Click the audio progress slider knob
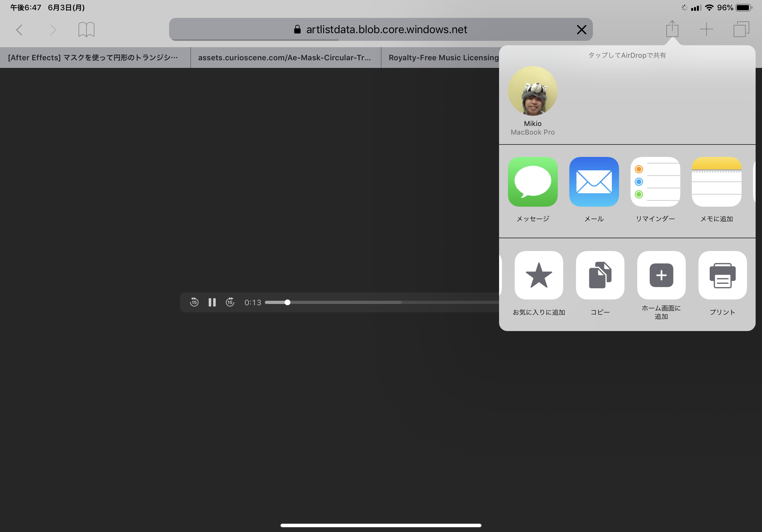The height and width of the screenshot is (532, 762). tap(288, 302)
